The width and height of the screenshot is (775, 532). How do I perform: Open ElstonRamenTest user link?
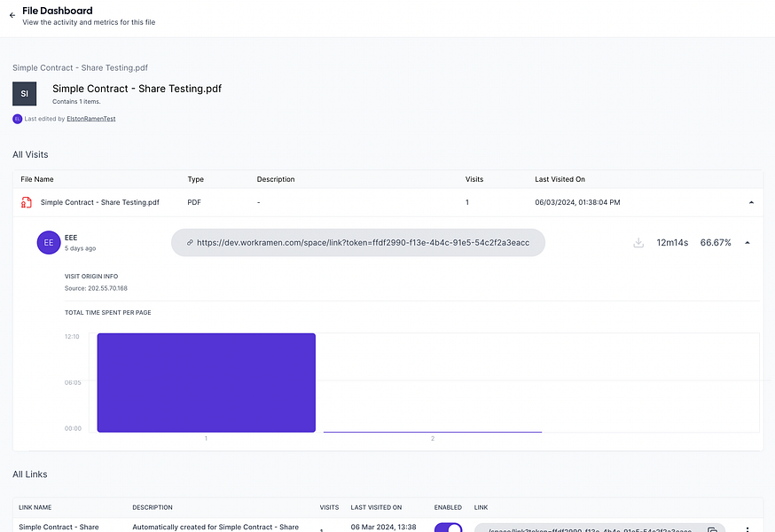[x=91, y=119]
